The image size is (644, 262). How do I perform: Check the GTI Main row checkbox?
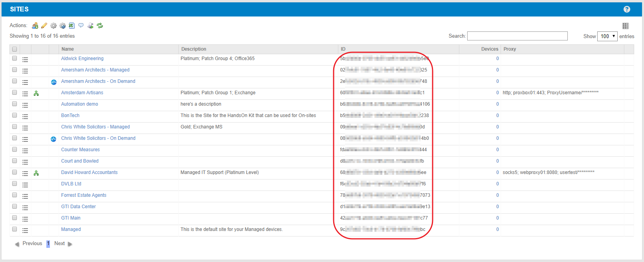[x=15, y=218]
